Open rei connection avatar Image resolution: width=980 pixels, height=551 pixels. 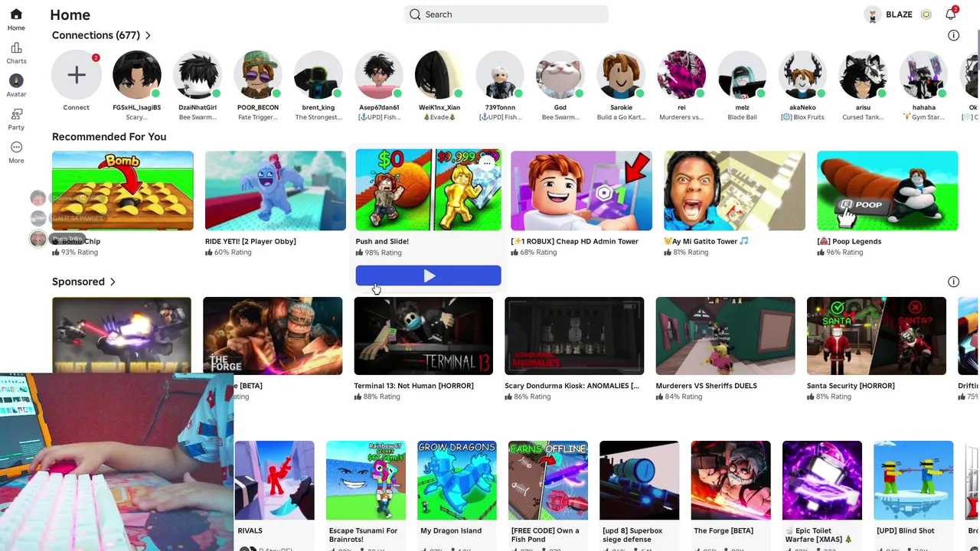tap(681, 75)
